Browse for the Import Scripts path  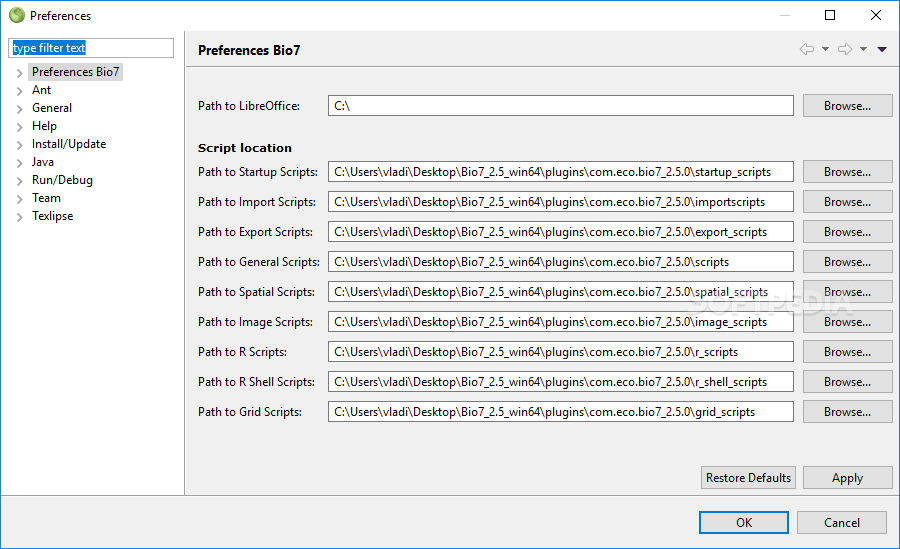click(847, 202)
